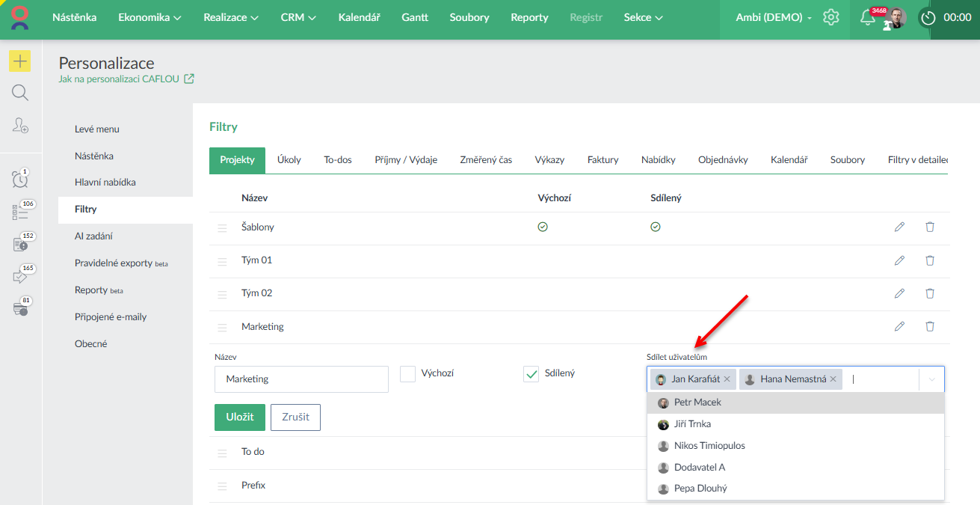Open AI zadání in left menu

[x=93, y=236]
